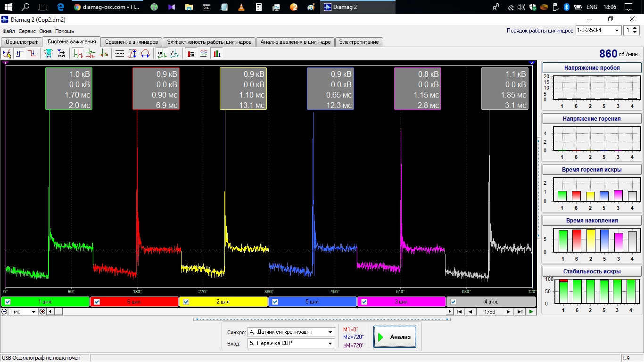The width and height of the screenshot is (644, 362).
Task: Go to the next frame
Action: click(508, 312)
